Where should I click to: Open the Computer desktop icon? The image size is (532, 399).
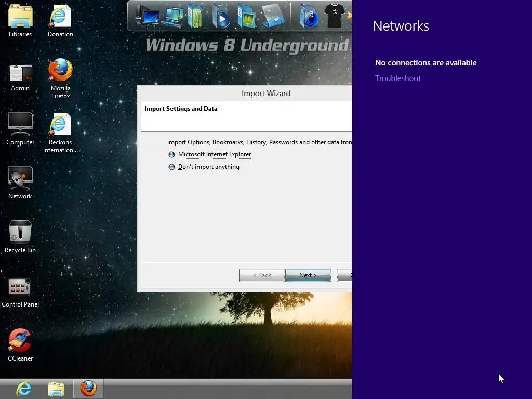[20, 129]
